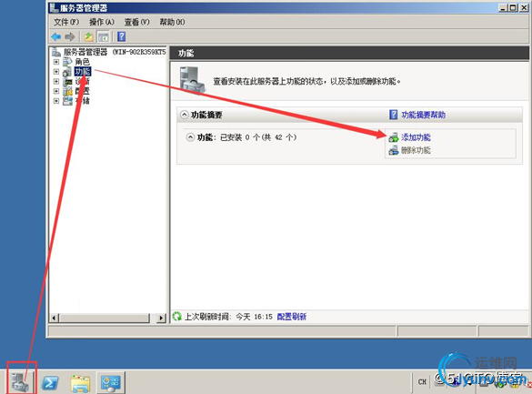Open the 查看(V) menu

pos(136,22)
